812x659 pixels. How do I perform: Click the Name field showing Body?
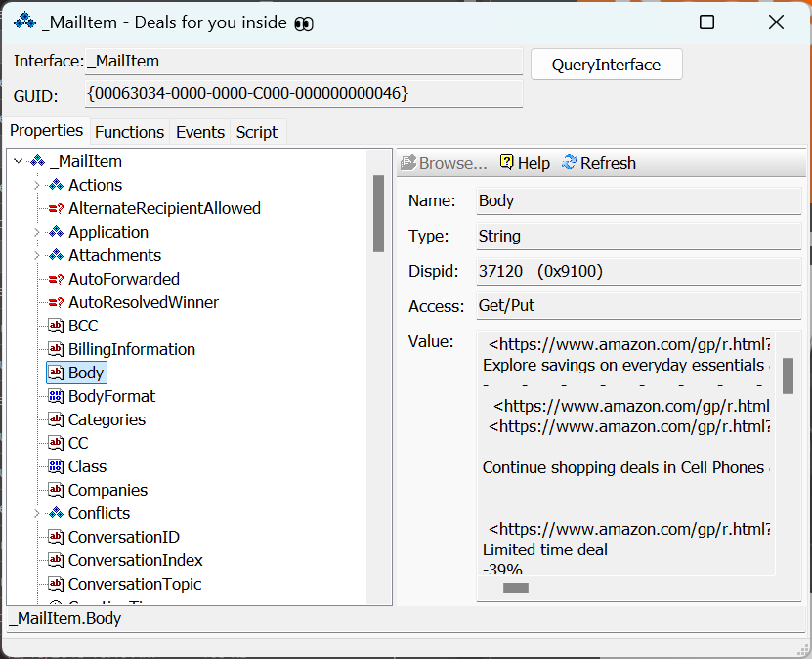click(x=638, y=200)
